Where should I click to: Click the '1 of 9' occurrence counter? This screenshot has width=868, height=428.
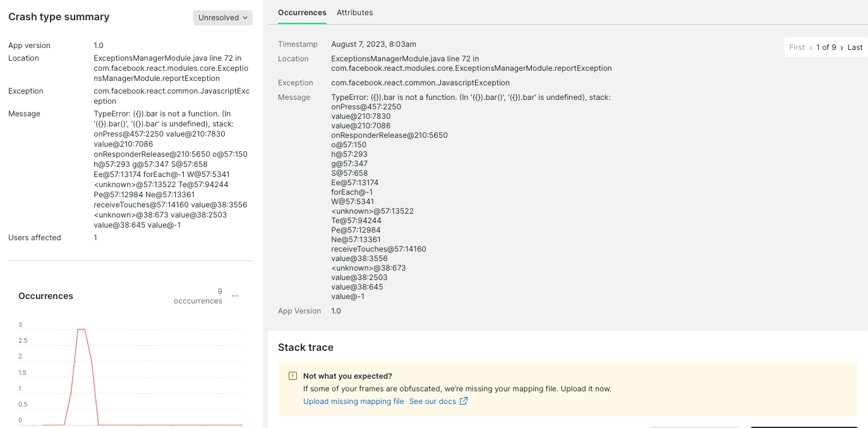click(x=826, y=47)
